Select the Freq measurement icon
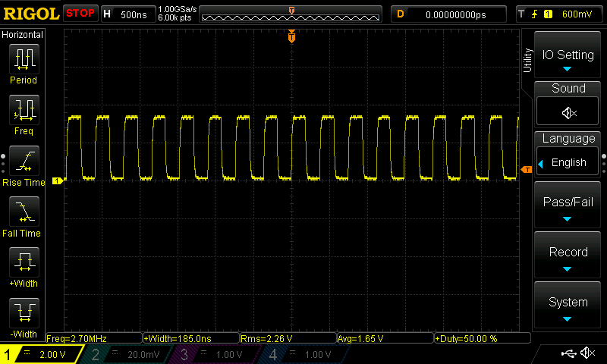The height and width of the screenshot is (364, 607). point(24,110)
